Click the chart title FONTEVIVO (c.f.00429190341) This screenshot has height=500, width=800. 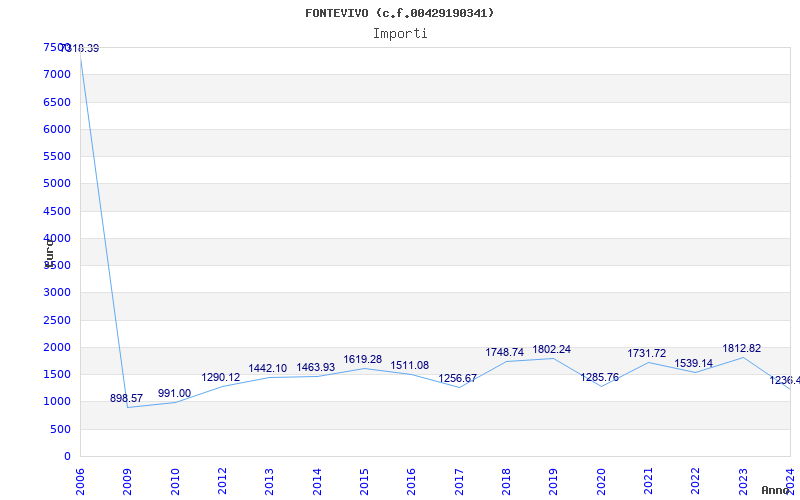399,13
